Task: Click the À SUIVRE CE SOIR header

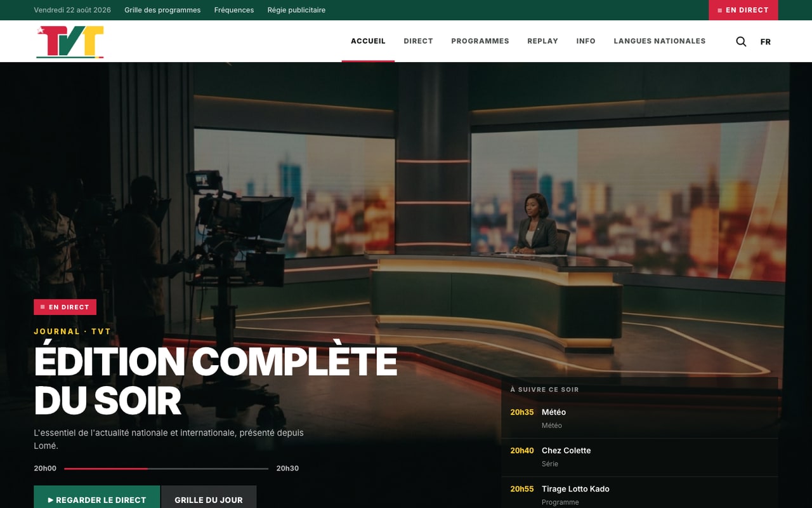Action: click(x=544, y=389)
